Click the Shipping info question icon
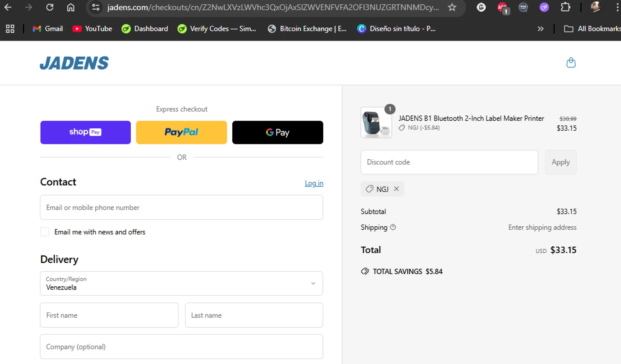 [393, 227]
